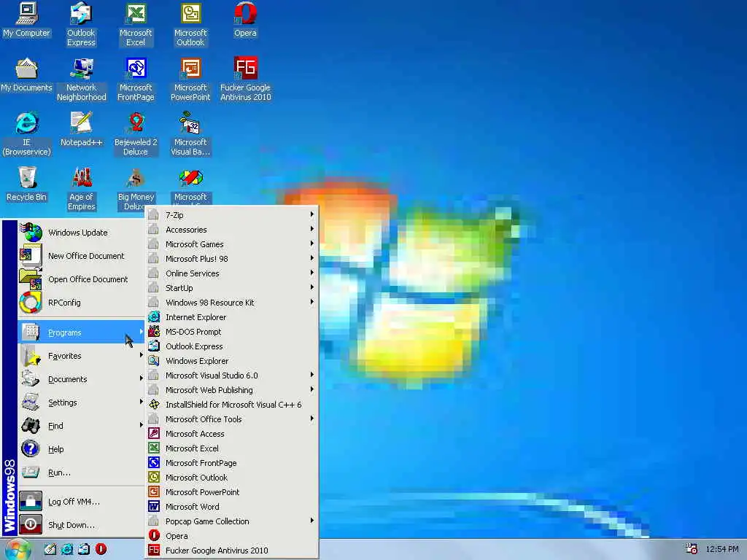Click the clock showing 12:54 PM
Viewport: 747px width, 560px height.
(721, 549)
